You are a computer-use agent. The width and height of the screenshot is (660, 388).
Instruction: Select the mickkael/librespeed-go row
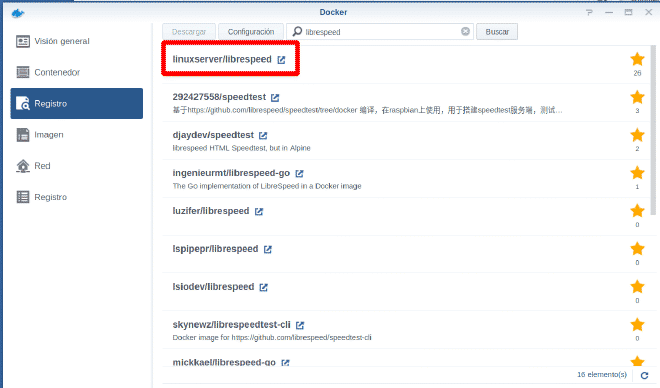point(406,358)
